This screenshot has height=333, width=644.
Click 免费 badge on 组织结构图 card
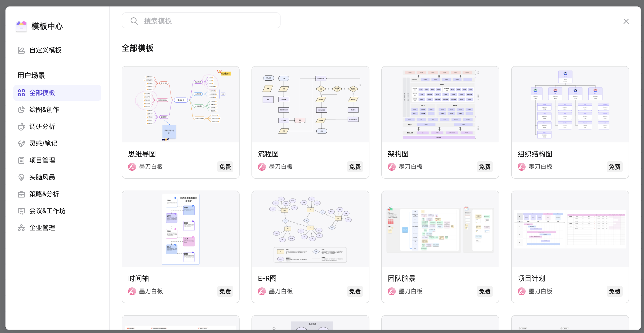[x=614, y=167]
